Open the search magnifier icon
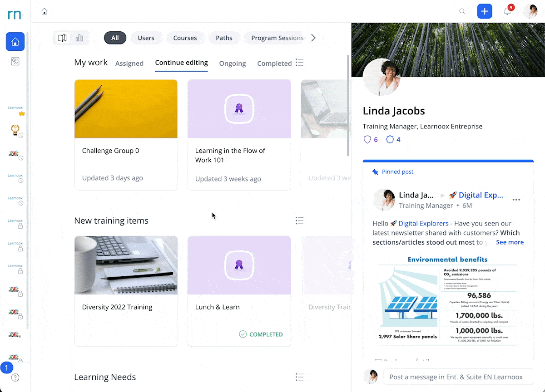The width and height of the screenshot is (545, 392). pos(462,11)
